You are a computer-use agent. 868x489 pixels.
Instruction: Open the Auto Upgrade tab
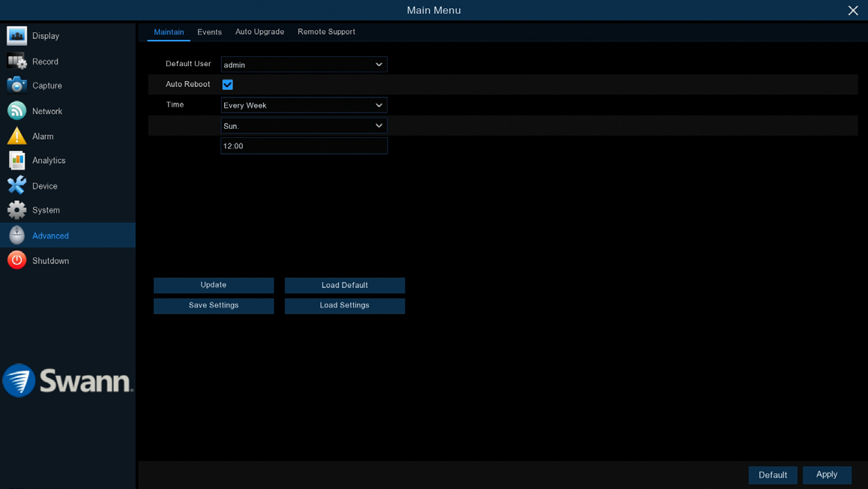259,31
